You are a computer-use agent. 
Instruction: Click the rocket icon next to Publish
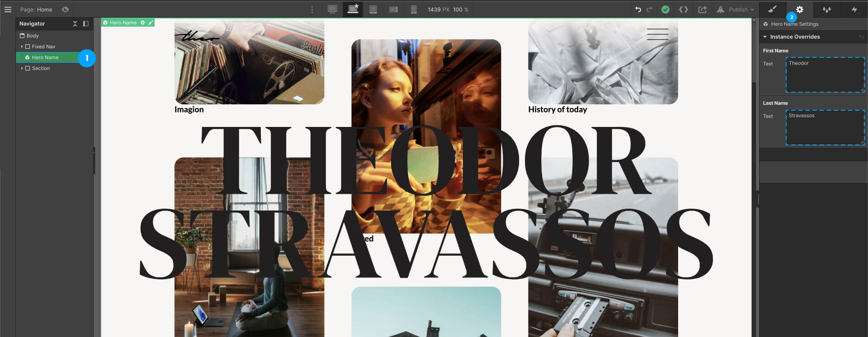[x=721, y=9]
